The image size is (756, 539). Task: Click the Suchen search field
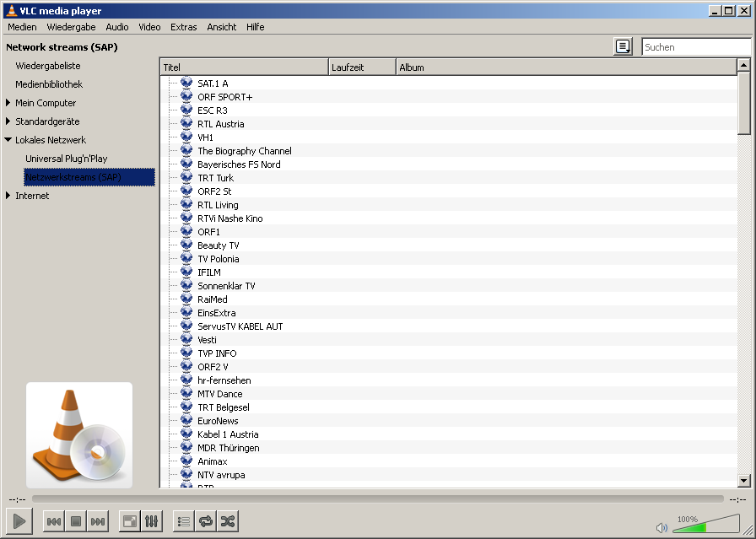click(x=695, y=47)
